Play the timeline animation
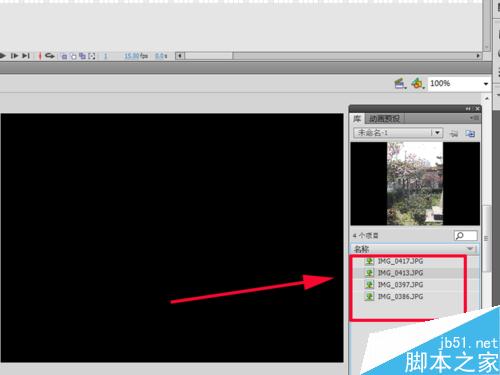 pos(3,56)
